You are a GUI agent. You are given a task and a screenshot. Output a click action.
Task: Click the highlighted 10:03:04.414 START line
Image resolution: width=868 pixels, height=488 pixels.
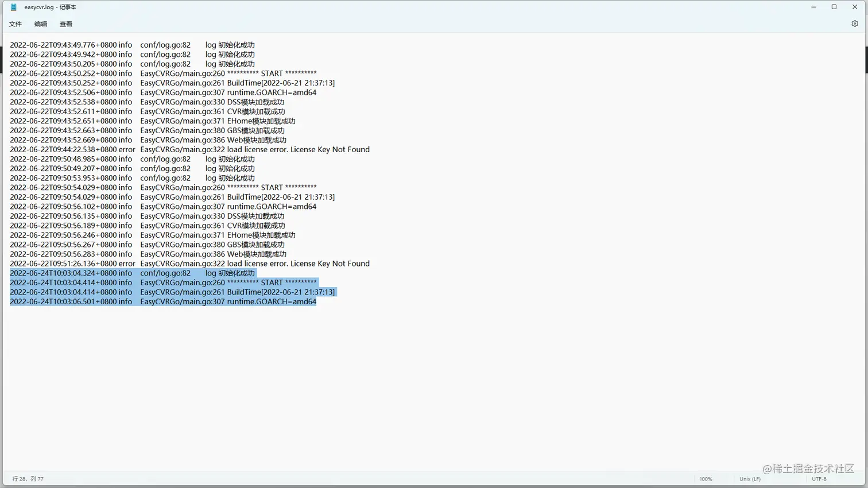point(163,282)
